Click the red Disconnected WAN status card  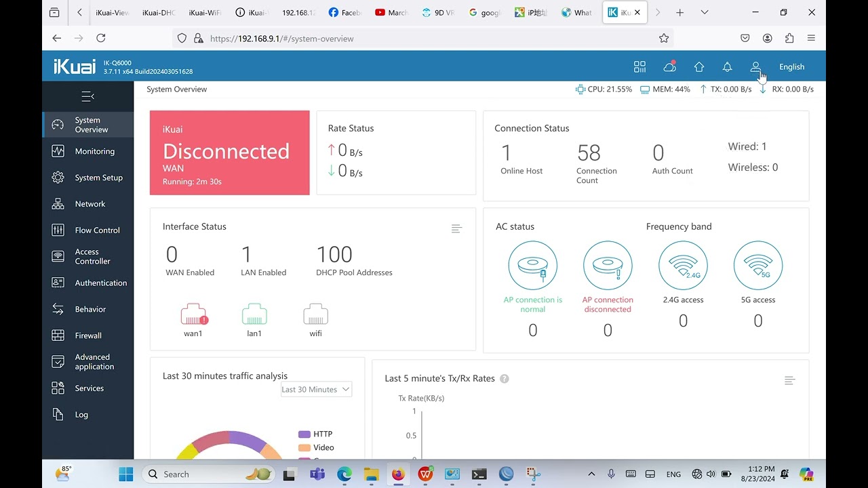click(230, 152)
